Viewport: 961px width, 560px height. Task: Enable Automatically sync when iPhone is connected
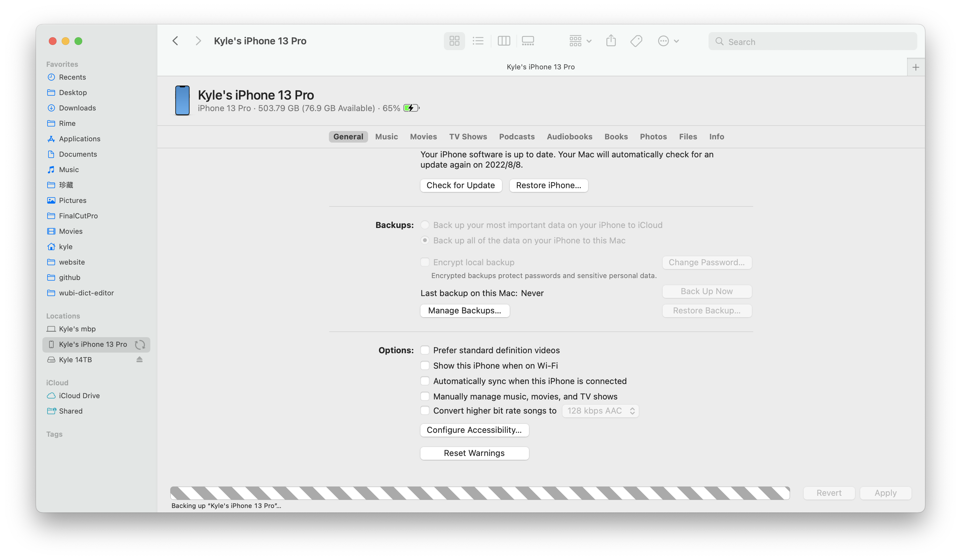[x=425, y=381]
